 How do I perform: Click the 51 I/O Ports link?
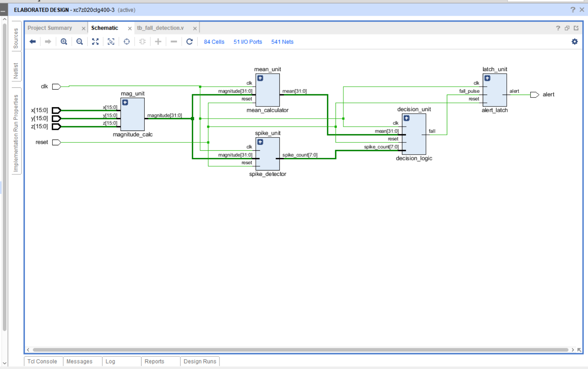(x=248, y=42)
